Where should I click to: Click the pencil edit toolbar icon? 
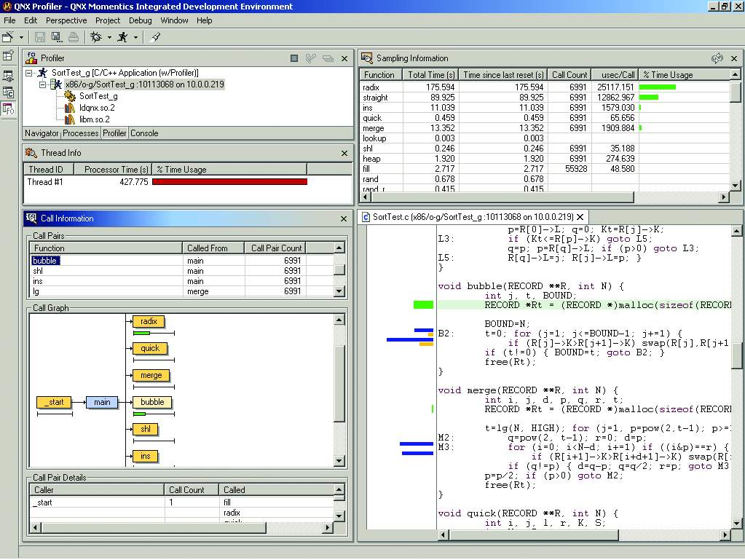pos(155,37)
